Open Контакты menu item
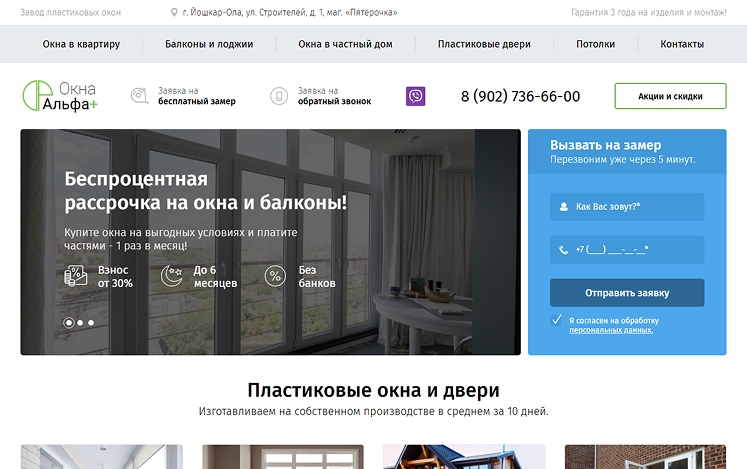The height and width of the screenshot is (469, 747). [682, 44]
